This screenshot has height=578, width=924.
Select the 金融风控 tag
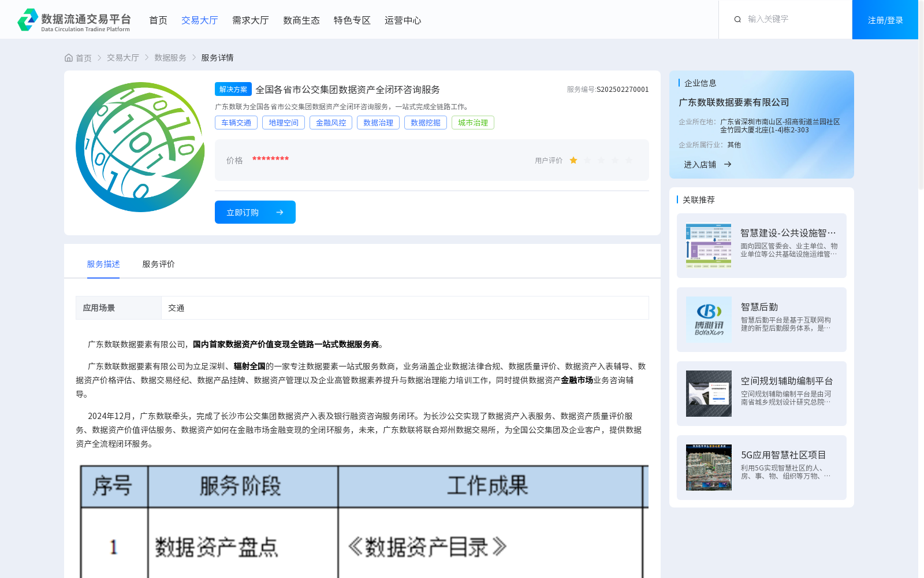(x=331, y=123)
